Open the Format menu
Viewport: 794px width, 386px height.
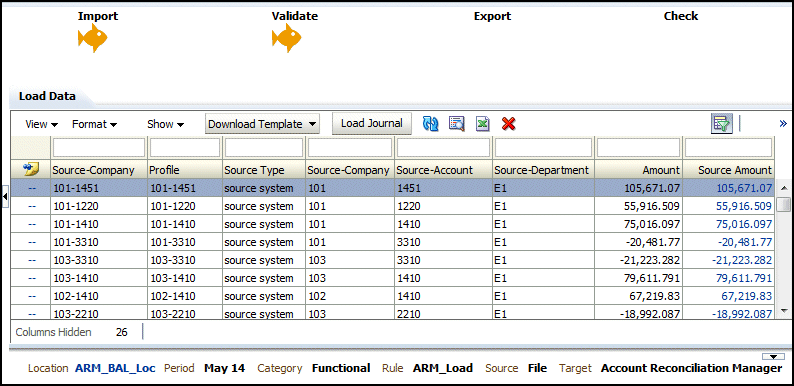click(95, 124)
